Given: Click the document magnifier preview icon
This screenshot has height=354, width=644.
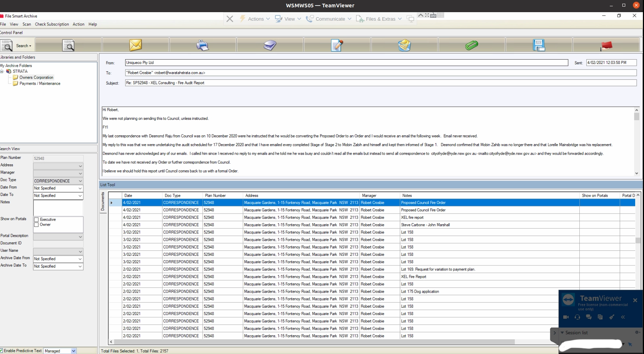Looking at the screenshot, I should (68, 45).
